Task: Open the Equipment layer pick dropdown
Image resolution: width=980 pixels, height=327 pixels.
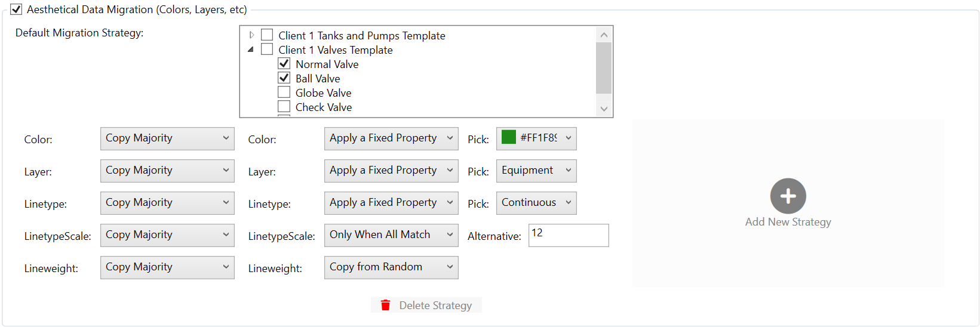Action: (536, 170)
